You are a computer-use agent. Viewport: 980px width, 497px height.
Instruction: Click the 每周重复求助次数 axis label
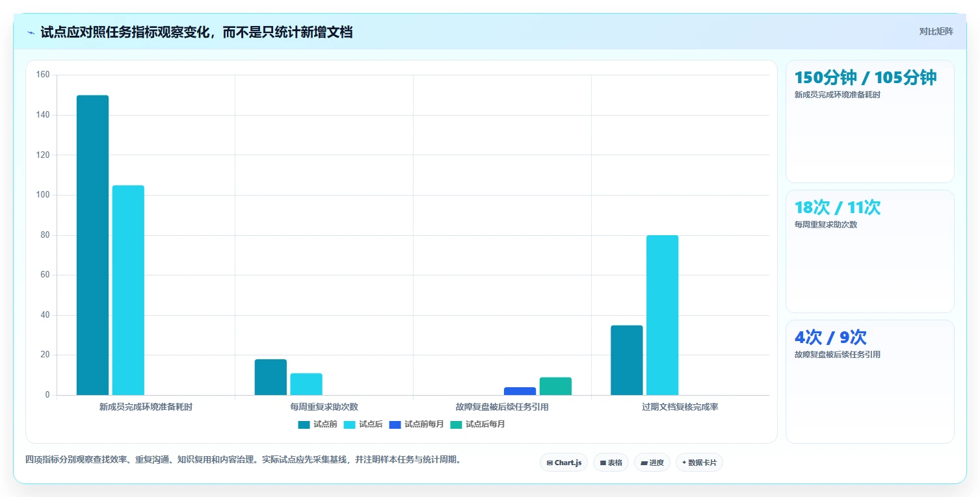324,407
